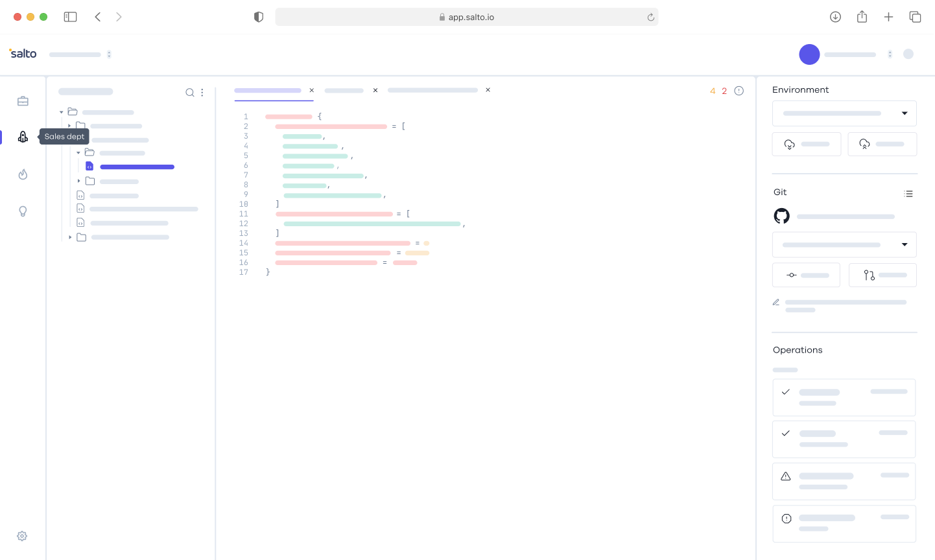The height and width of the screenshot is (560, 935).
Task: Toggle the Safari sidebar
Action: pyautogui.click(x=70, y=17)
